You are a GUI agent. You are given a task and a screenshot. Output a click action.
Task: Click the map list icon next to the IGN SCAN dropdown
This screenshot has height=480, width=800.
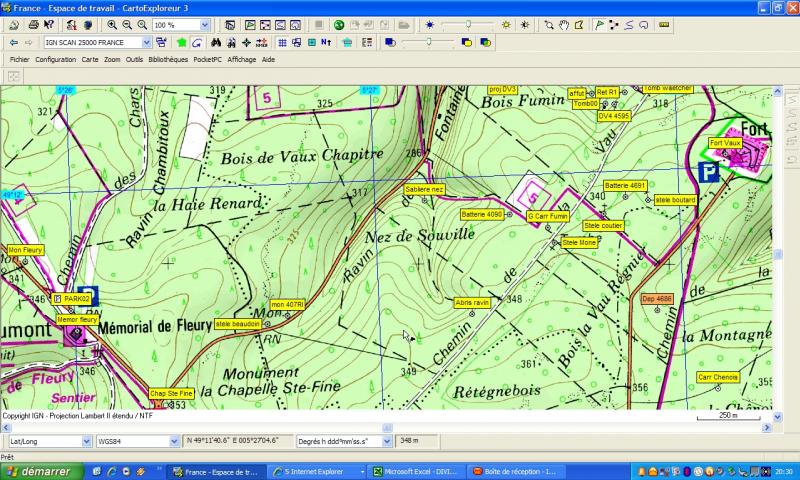click(161, 42)
